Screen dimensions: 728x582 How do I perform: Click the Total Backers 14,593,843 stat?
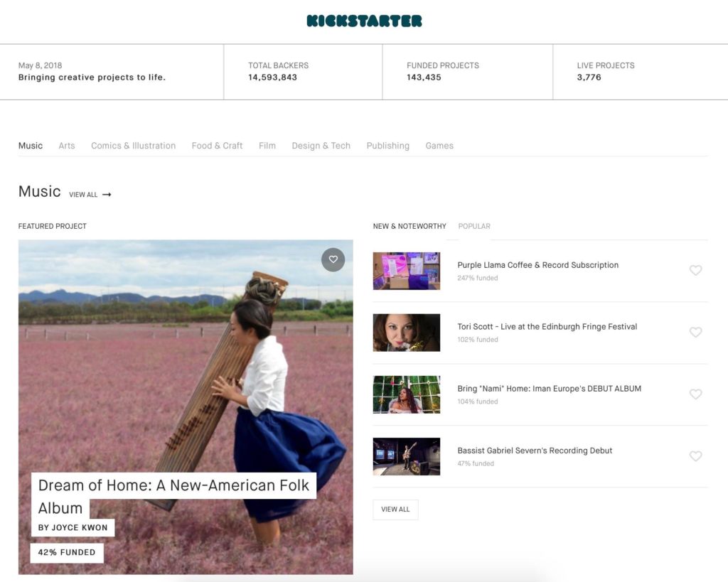point(278,72)
